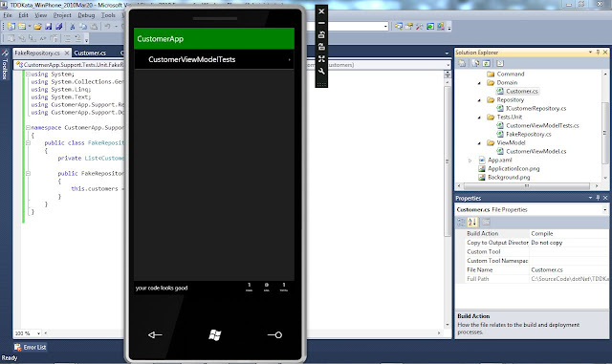This screenshot has width=612, height=364.
Task: Close the emulator with its X button
Action: point(321,11)
